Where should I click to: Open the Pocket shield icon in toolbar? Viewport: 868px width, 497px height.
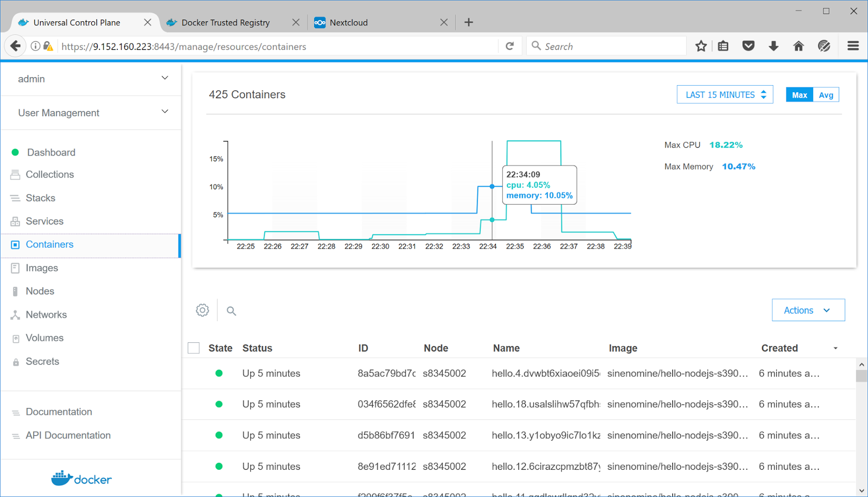[749, 46]
